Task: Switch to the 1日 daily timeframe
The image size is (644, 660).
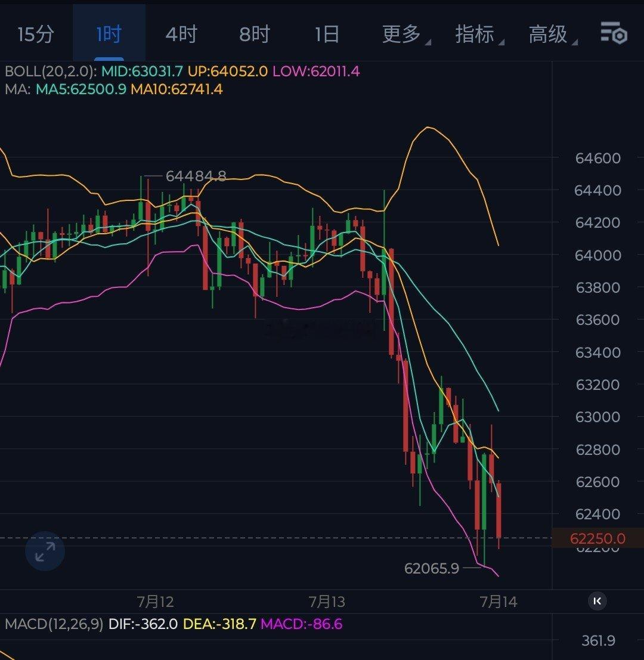Action: [327, 34]
